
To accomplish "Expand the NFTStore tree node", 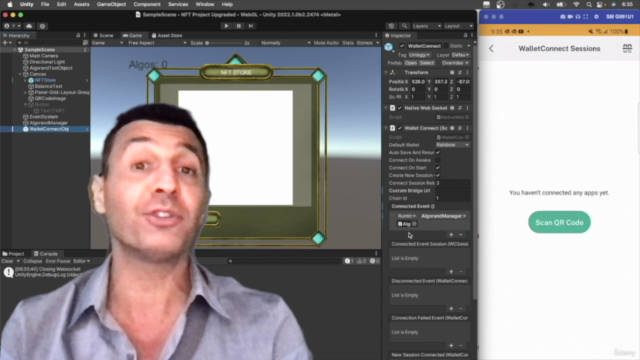I will click(25, 80).
